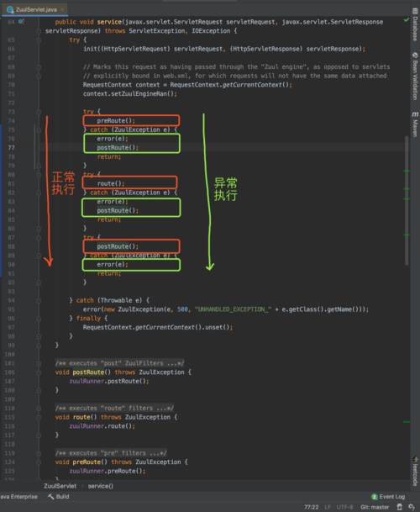The image size is (420, 512).
Task: Click the override gutter icon at line 64
Action: (21, 22)
